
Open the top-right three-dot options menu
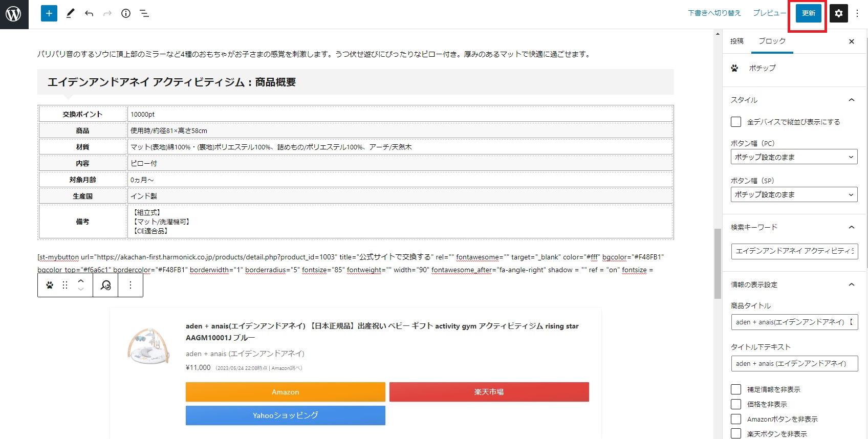(x=857, y=13)
